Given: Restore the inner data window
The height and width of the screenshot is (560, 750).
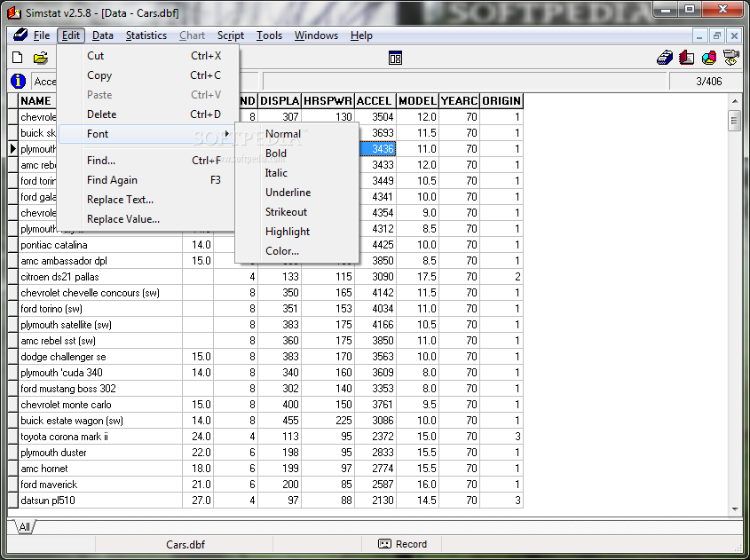Looking at the screenshot, I should tap(716, 35).
